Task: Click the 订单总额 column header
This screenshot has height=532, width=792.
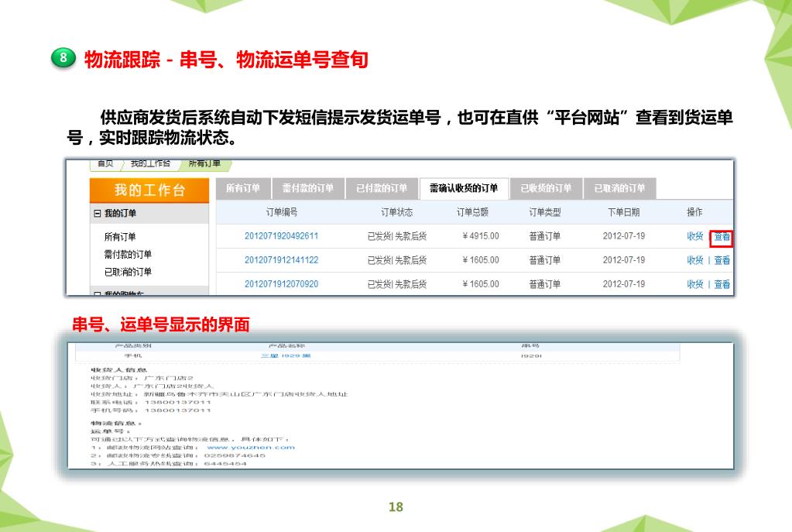Action: (472, 212)
